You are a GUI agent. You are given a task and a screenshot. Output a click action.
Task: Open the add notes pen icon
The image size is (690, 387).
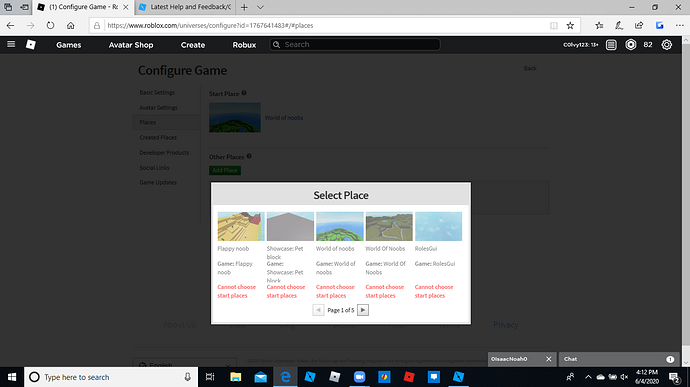619,26
